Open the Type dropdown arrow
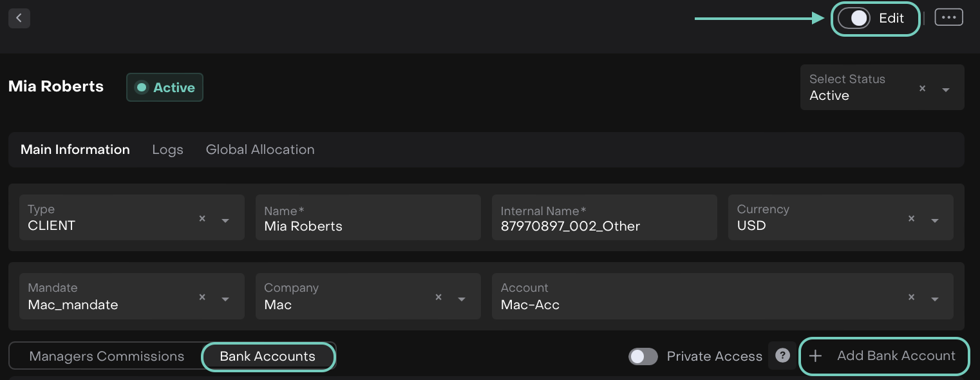Image resolution: width=980 pixels, height=380 pixels. click(x=225, y=220)
